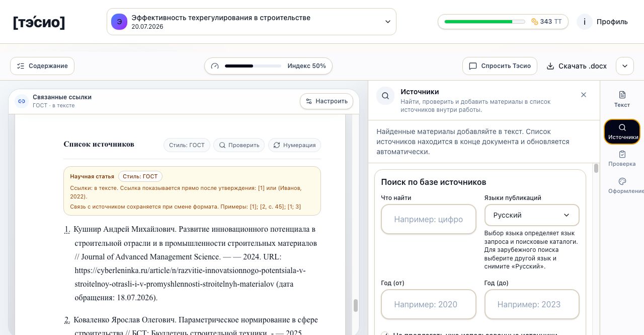Click the Поиск по базе источников heading
The width and height of the screenshot is (644, 335).
tap(434, 182)
